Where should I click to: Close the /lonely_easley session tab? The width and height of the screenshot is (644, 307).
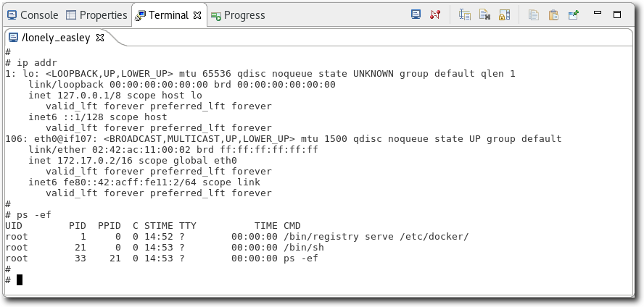pyautogui.click(x=100, y=38)
